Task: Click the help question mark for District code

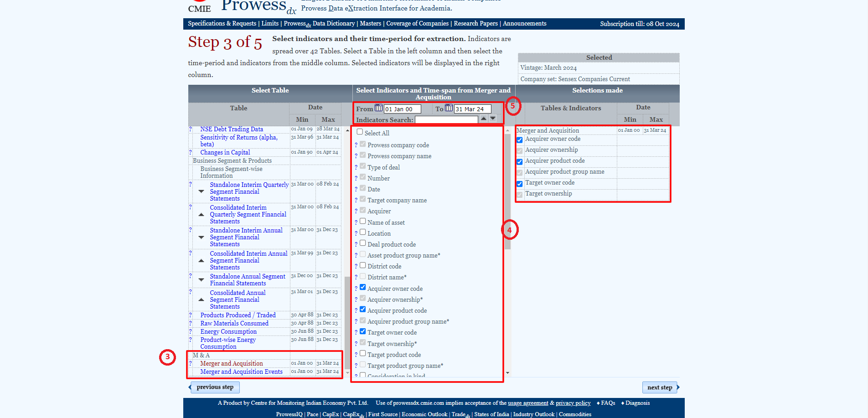Action: 356,267
